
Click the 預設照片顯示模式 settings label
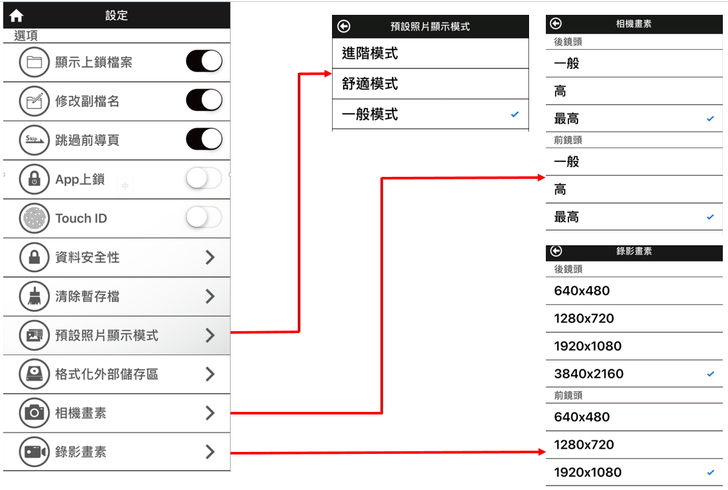point(107,335)
